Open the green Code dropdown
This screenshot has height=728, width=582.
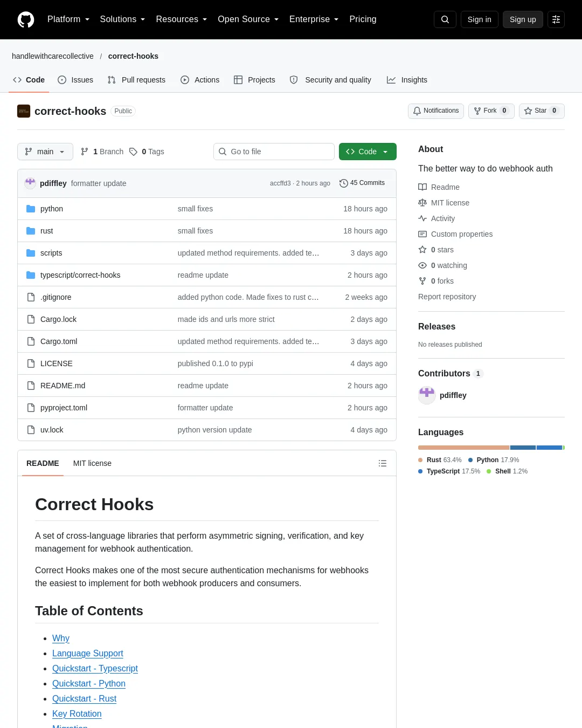tap(368, 152)
